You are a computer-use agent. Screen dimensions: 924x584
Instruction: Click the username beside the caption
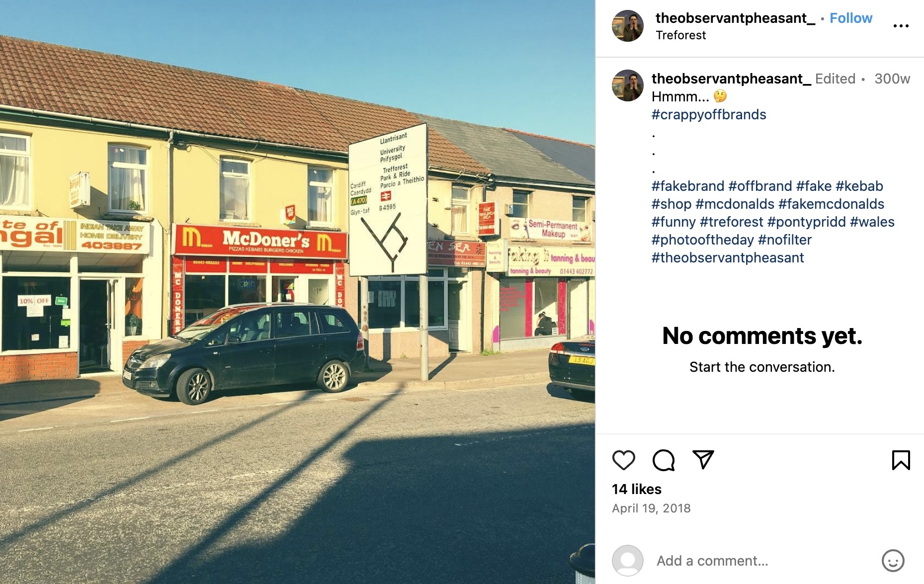tap(731, 79)
